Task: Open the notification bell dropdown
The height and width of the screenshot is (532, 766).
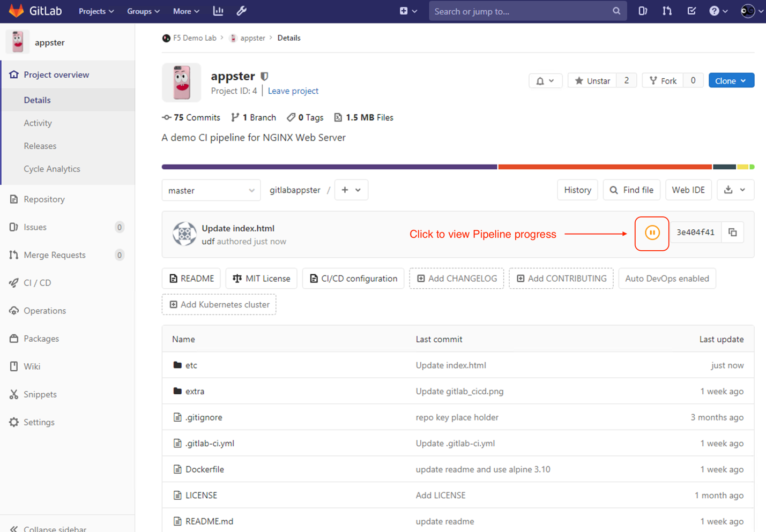Action: (x=545, y=81)
